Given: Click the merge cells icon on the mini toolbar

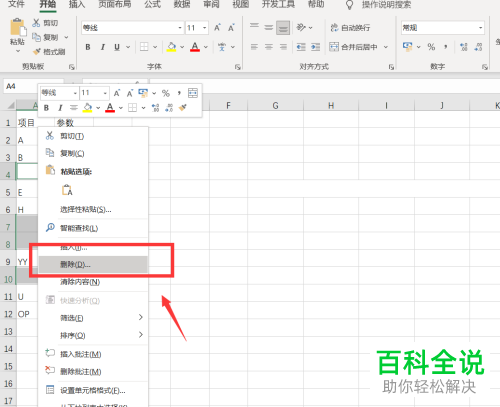Looking at the screenshot, I should (x=193, y=93).
